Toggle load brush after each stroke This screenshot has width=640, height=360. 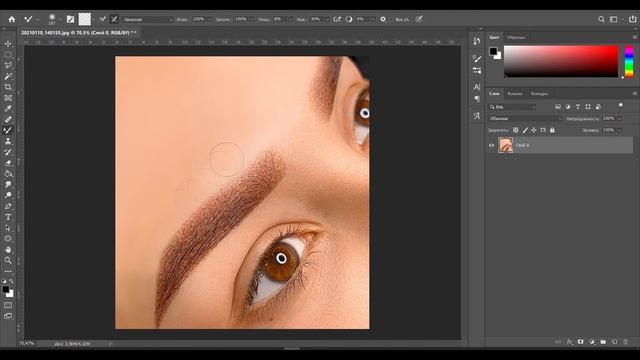pyautogui.click(x=103, y=19)
